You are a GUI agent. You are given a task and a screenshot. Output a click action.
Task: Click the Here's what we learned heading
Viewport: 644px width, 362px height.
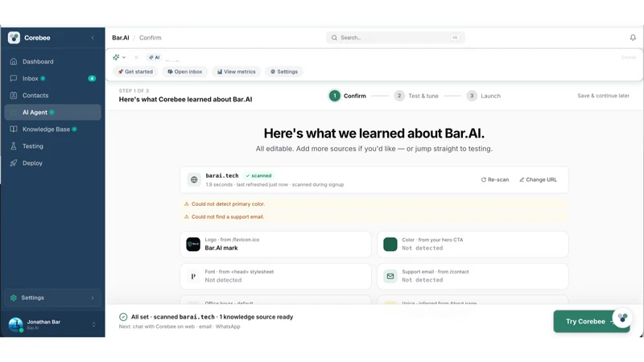tap(374, 134)
